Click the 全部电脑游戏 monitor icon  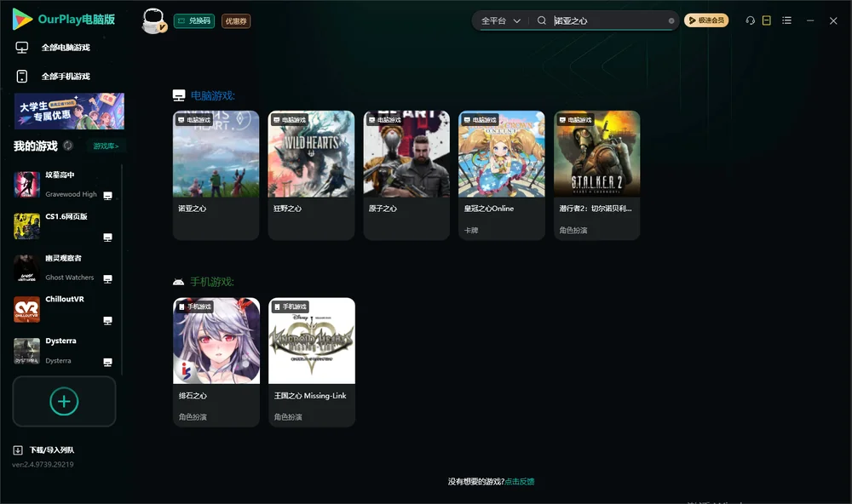click(x=22, y=48)
